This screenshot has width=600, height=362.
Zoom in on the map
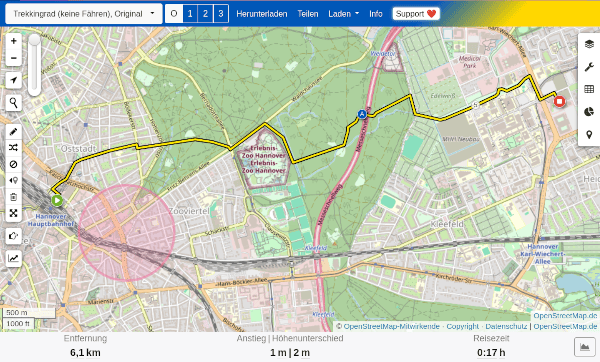13,41
